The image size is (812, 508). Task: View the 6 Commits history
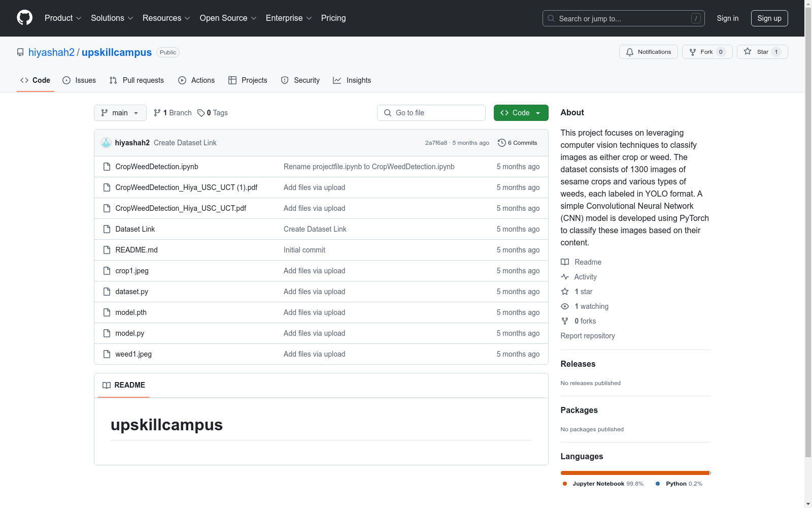[x=518, y=143]
